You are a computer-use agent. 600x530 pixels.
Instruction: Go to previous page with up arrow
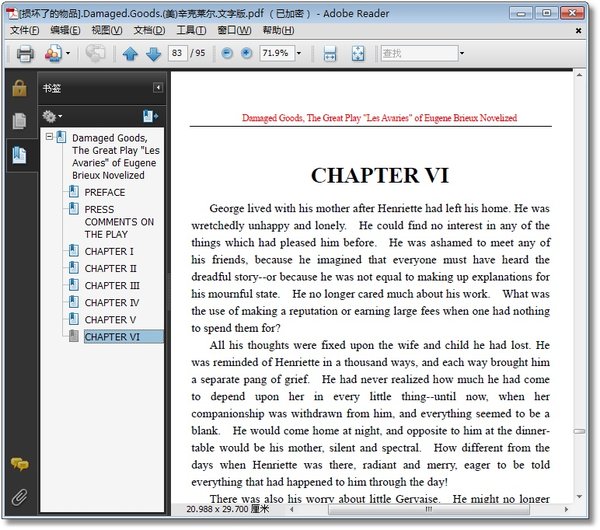[x=130, y=54]
